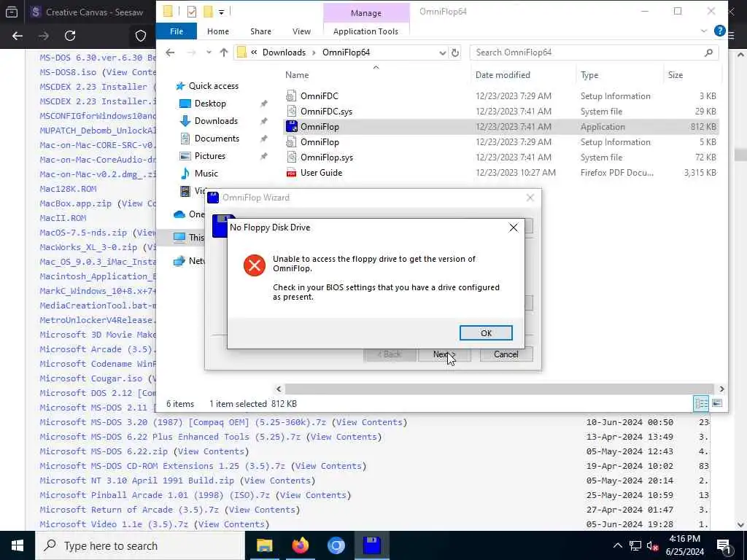The image size is (747, 560).
Task: Click the search magnifier icon
Action: pos(708,52)
